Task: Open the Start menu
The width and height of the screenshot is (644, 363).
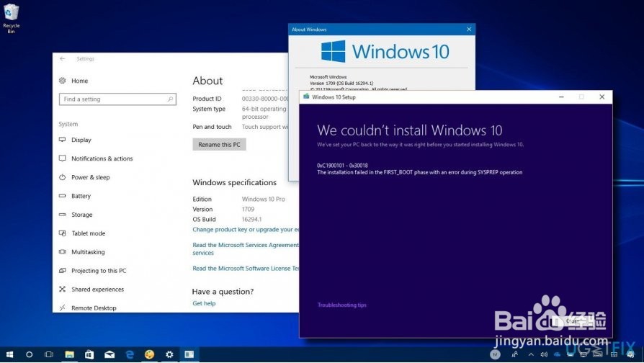Action: point(9,354)
